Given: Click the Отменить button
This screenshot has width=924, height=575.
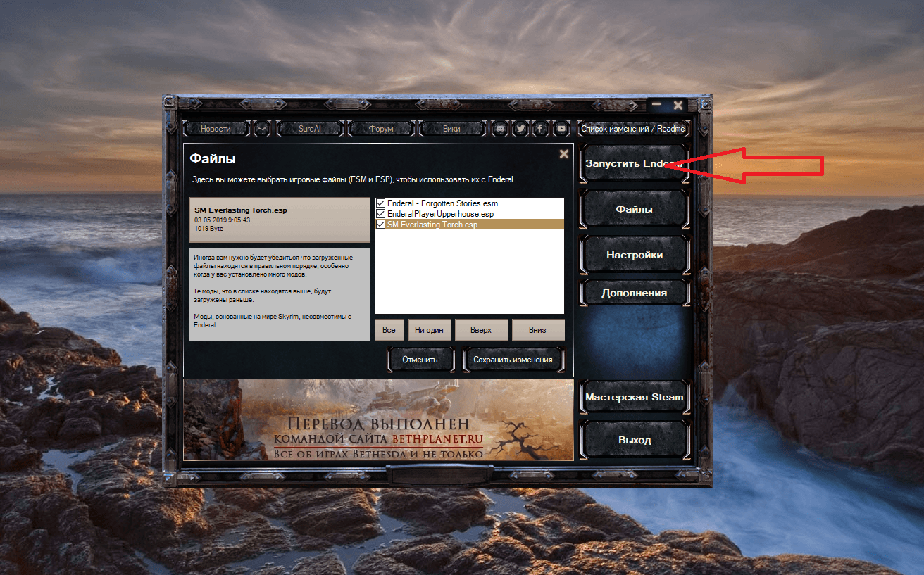Looking at the screenshot, I should pos(420,360).
